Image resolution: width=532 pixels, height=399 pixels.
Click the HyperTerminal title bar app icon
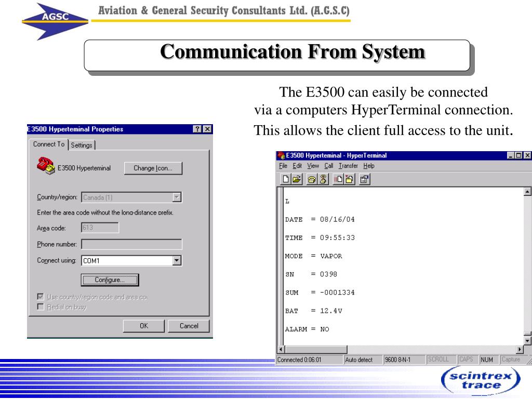[281, 155]
